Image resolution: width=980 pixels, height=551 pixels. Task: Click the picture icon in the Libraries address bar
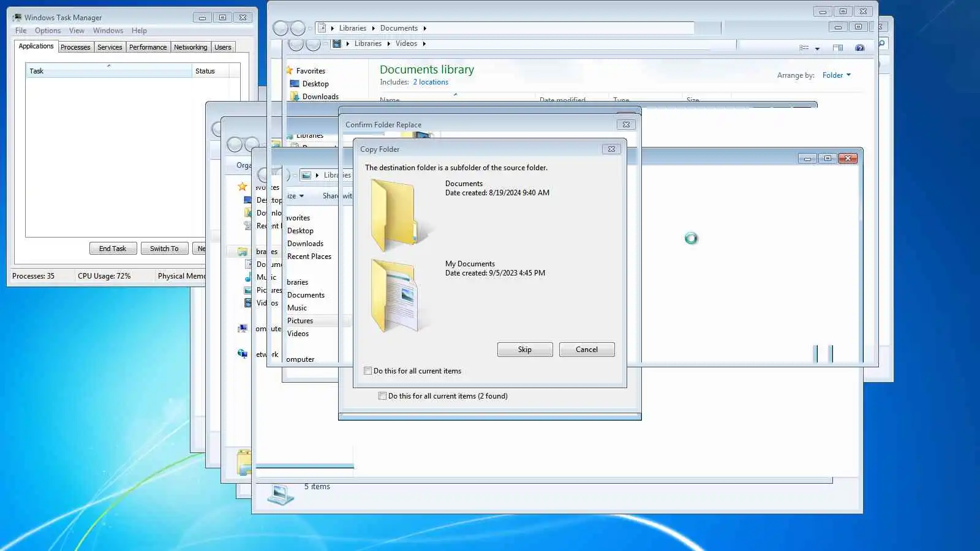(306, 175)
